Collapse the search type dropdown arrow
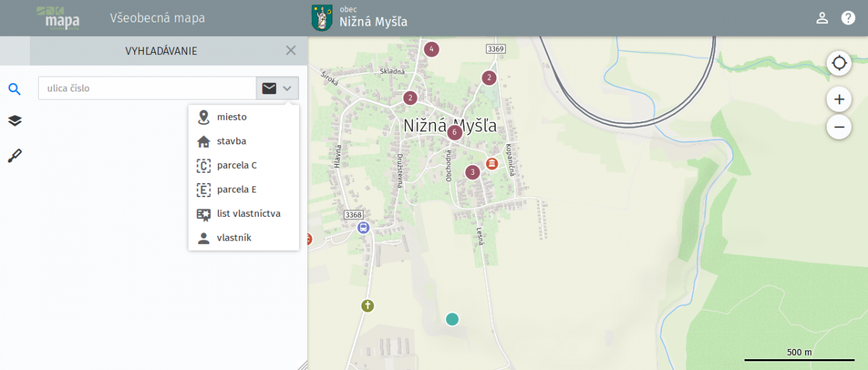868x370 pixels. click(287, 88)
